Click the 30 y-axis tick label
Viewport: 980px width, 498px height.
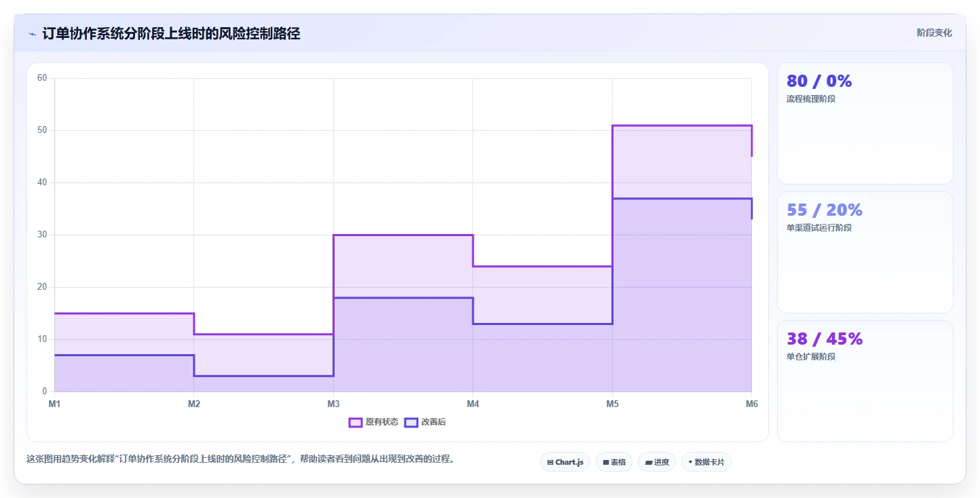[x=42, y=235]
